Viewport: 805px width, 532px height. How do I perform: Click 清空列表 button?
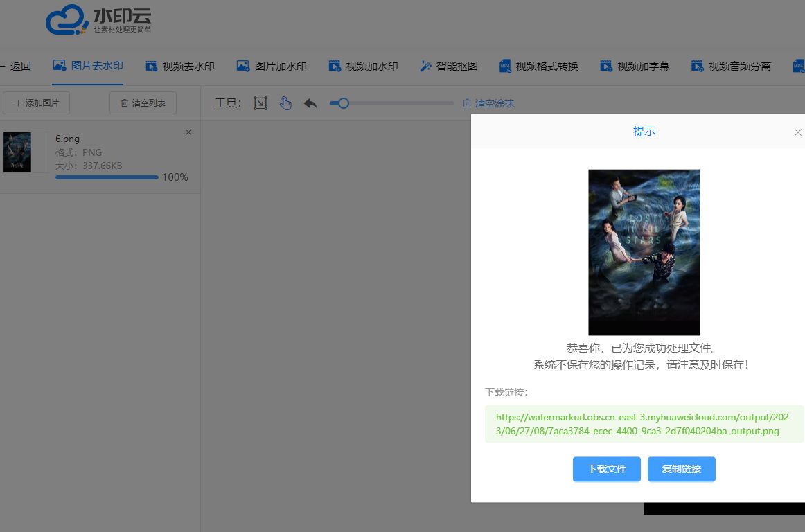143,103
